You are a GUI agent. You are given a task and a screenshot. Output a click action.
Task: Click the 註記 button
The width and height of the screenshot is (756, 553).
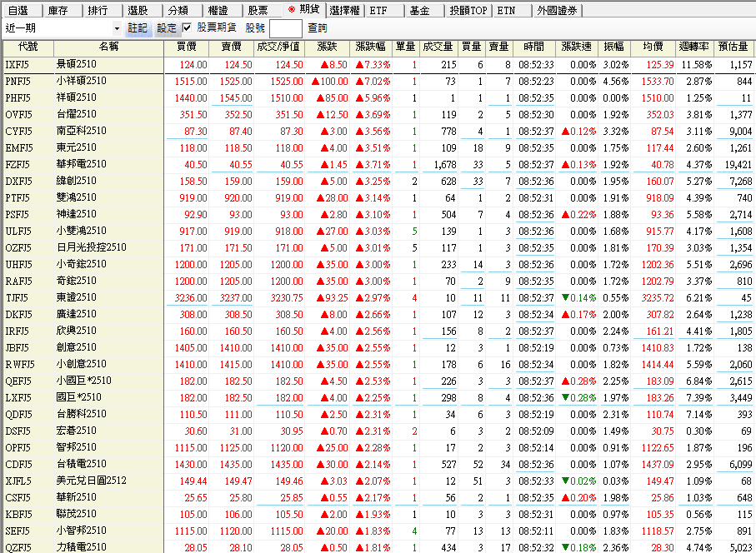(138, 28)
